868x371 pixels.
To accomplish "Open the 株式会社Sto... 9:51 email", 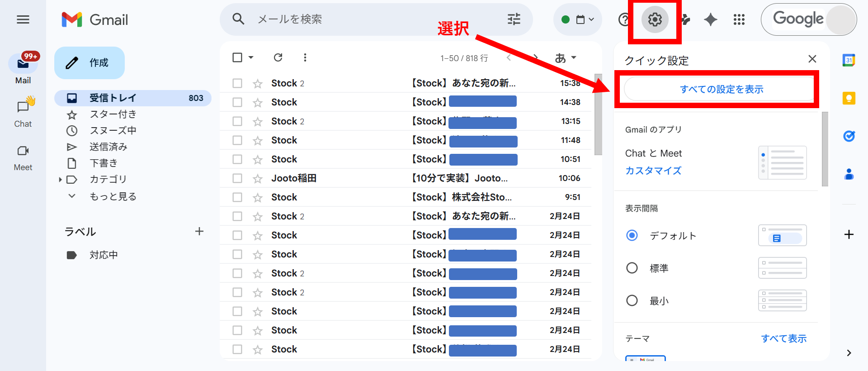I will pyautogui.click(x=406, y=197).
